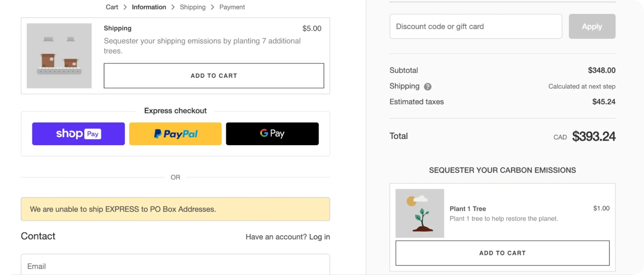Add Plant 1 Tree to cart
This screenshot has height=275, width=644.
pos(502,253)
